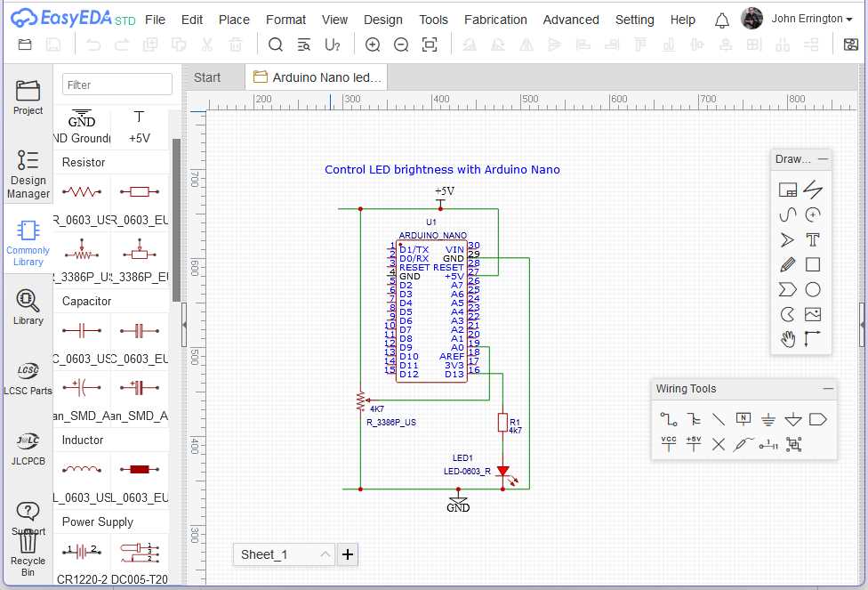This screenshot has height=590, width=868.
Task: Click the Filter input field
Action: point(117,85)
